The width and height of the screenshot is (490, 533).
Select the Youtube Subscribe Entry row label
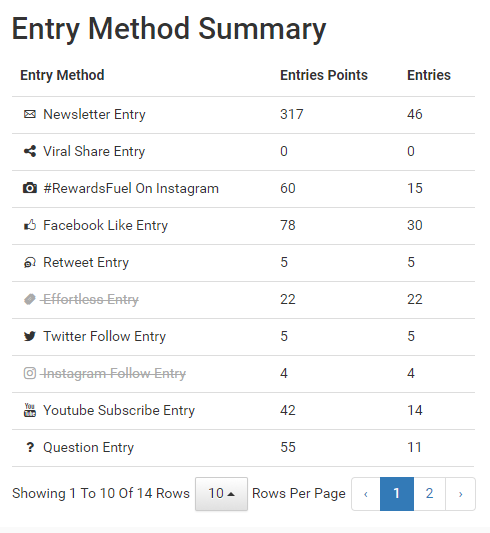click(x=119, y=410)
